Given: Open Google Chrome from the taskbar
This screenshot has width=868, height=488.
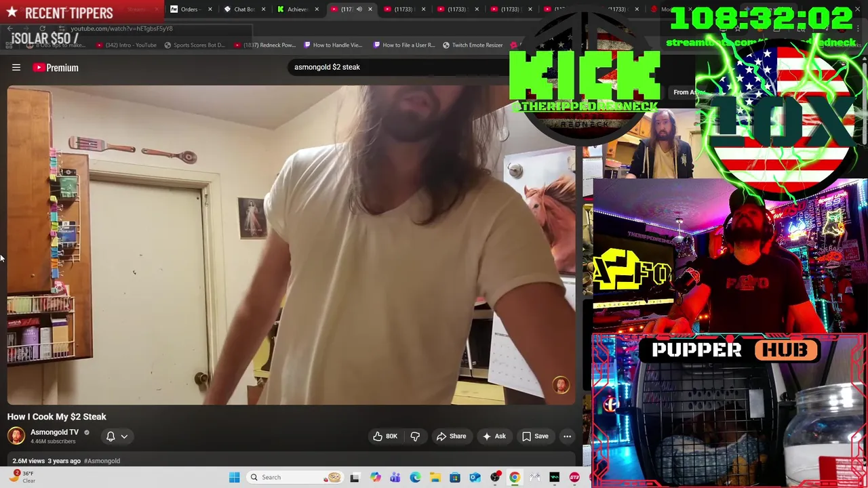Looking at the screenshot, I should [x=515, y=477].
